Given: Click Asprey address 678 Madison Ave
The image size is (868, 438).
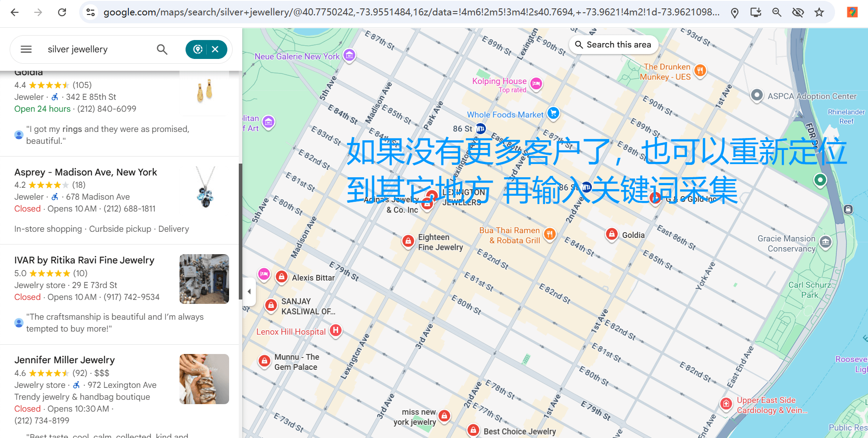Looking at the screenshot, I should (98, 197).
